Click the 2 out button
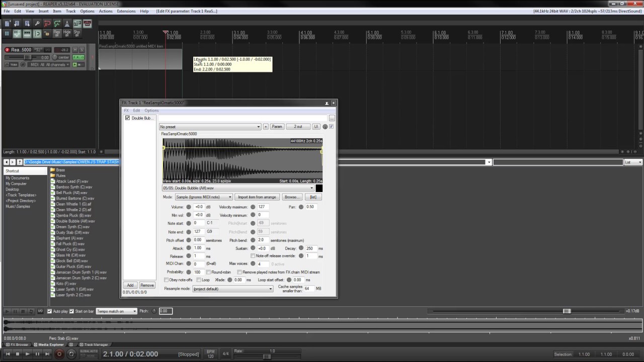 pos(298,127)
